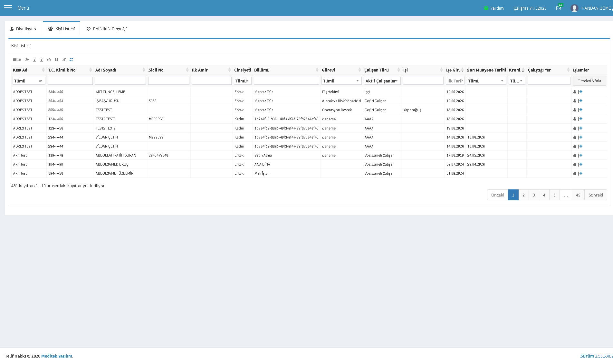Open the Aktif Çalışanlar filter dropdown
This screenshot has height=364, width=613.
[x=382, y=81]
